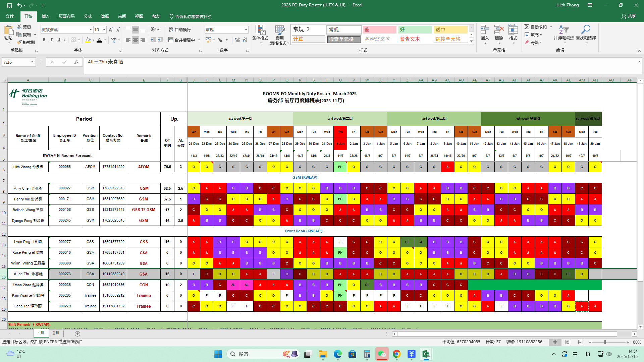Click the Insert cells icon
The height and width of the screenshot is (362, 644).
click(x=485, y=30)
